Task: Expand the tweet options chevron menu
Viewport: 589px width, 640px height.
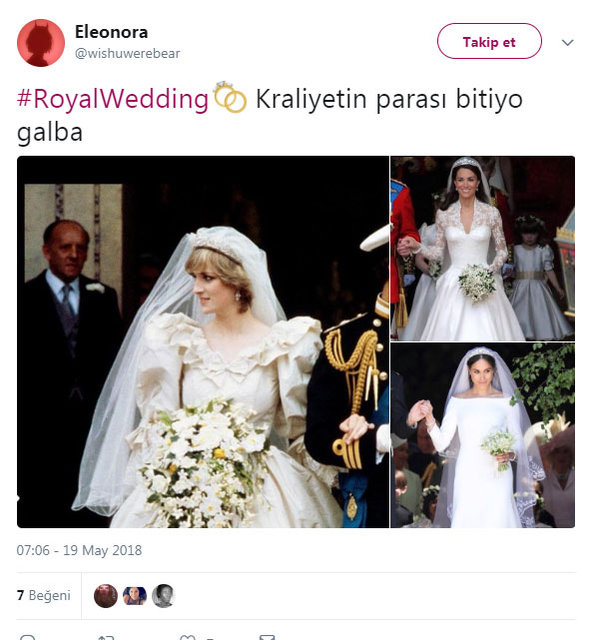Action: point(567,42)
